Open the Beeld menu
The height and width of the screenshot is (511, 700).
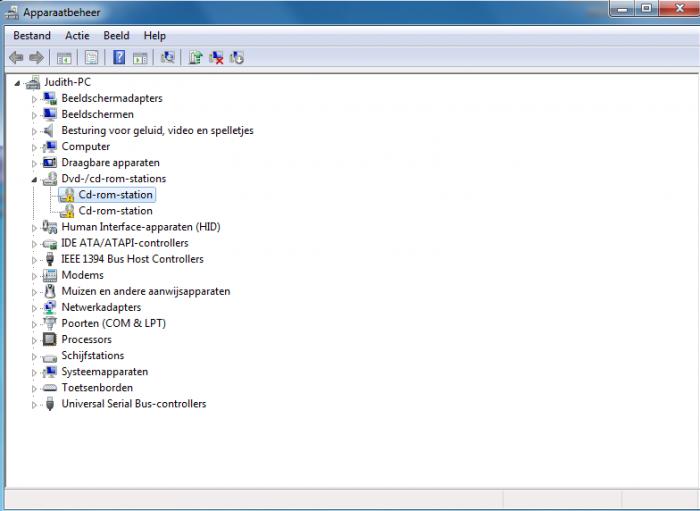click(x=117, y=35)
